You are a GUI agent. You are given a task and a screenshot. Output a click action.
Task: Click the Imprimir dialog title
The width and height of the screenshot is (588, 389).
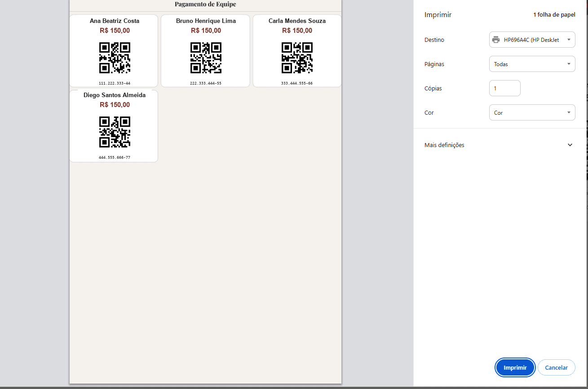point(438,15)
